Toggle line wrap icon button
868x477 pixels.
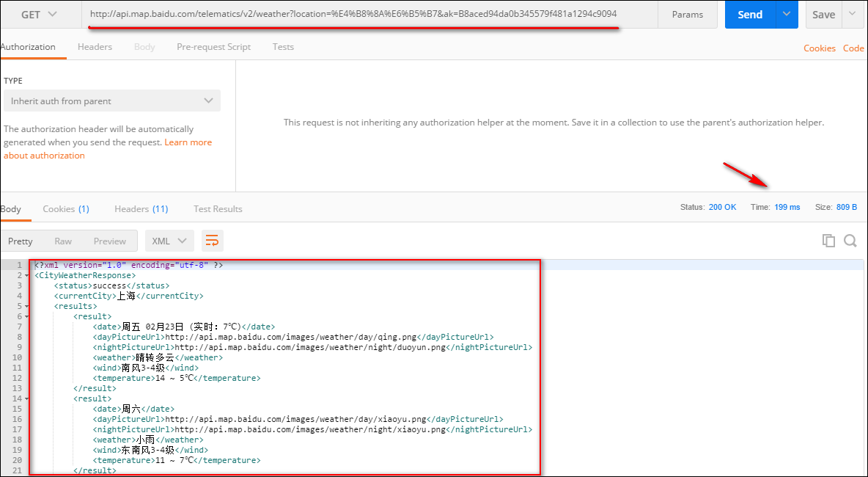(213, 241)
